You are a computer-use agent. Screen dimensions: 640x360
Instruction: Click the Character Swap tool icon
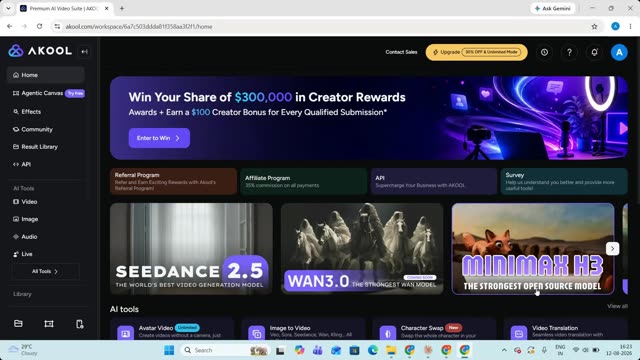point(388,333)
